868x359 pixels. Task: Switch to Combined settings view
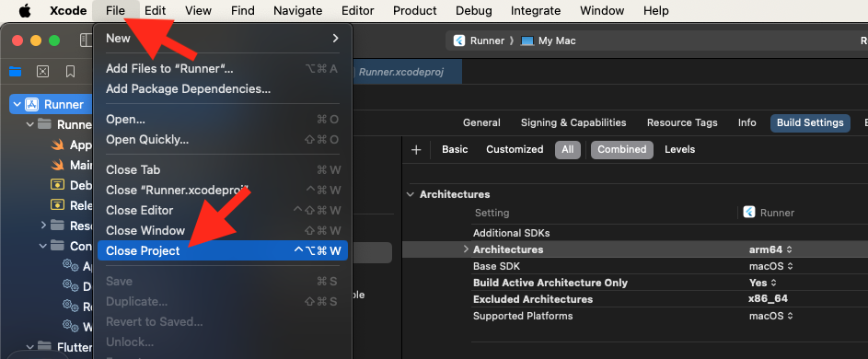point(621,149)
